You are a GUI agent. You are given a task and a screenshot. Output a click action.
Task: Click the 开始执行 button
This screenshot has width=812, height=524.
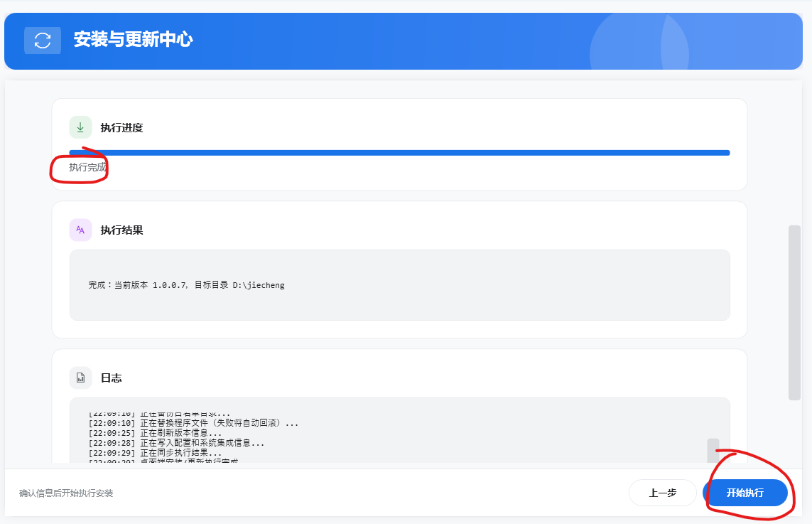[745, 493]
